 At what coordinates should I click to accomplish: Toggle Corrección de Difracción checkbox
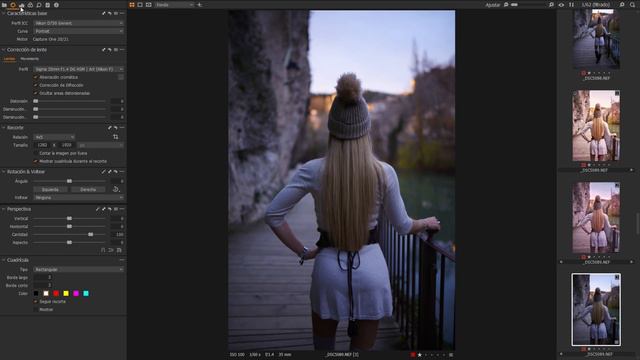(36, 85)
